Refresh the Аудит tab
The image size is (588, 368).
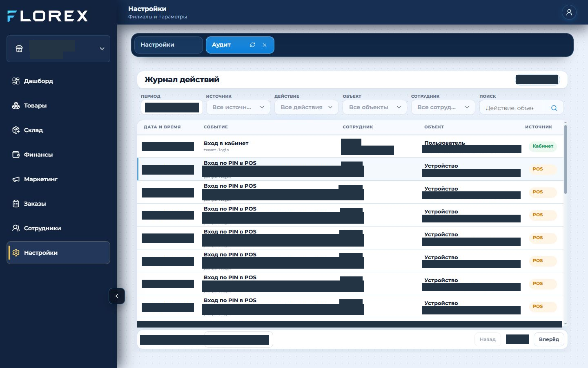coord(252,45)
